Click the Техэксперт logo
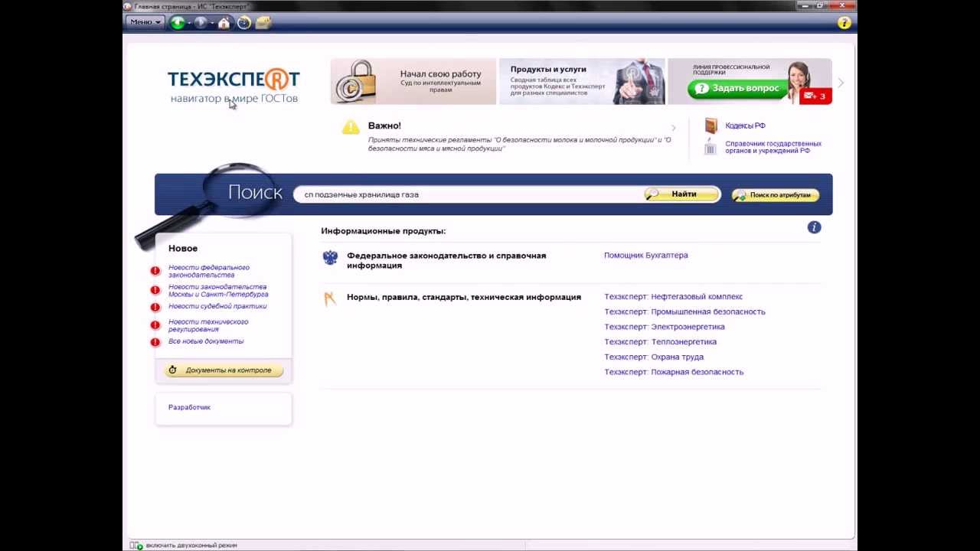 tap(234, 85)
